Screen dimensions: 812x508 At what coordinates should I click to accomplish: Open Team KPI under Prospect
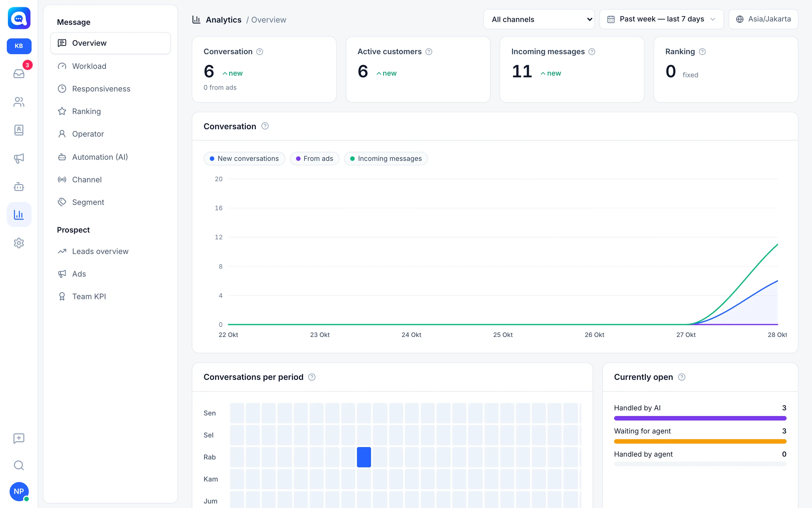111,296
